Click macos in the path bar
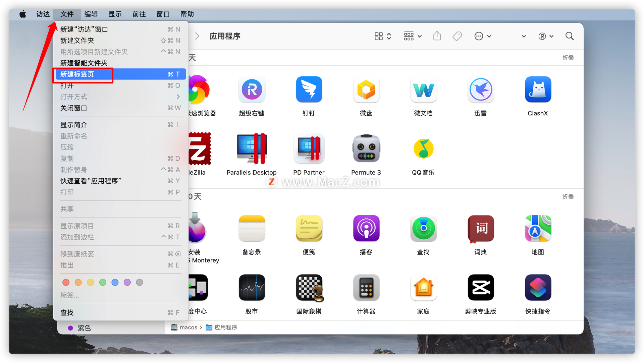This screenshot has height=363, width=644. click(x=184, y=327)
